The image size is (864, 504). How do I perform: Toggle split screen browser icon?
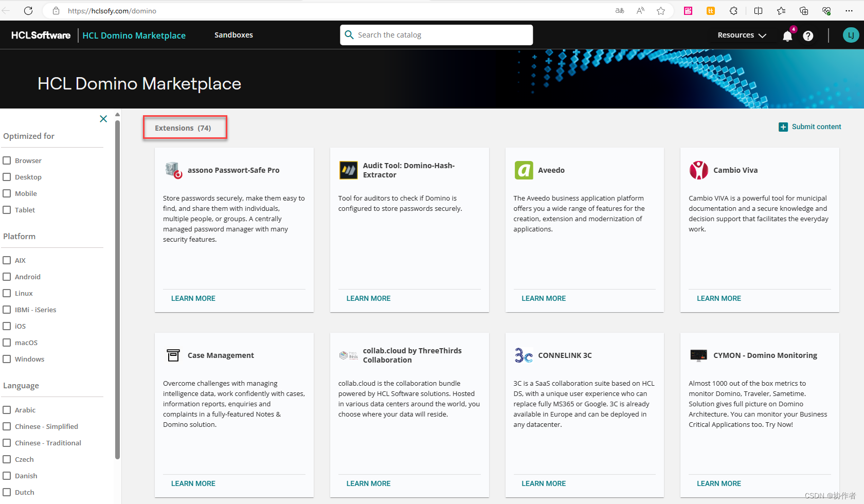click(x=758, y=11)
